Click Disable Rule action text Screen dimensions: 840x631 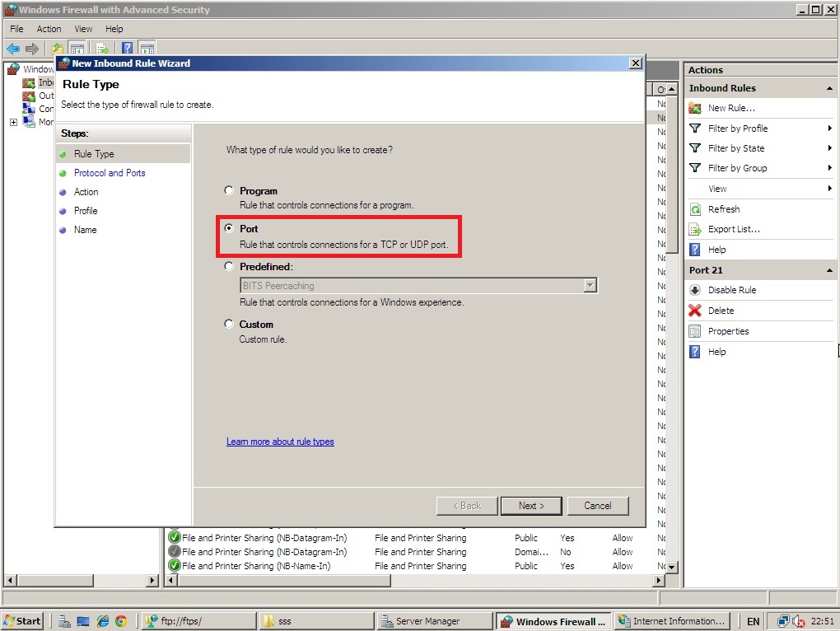point(732,290)
